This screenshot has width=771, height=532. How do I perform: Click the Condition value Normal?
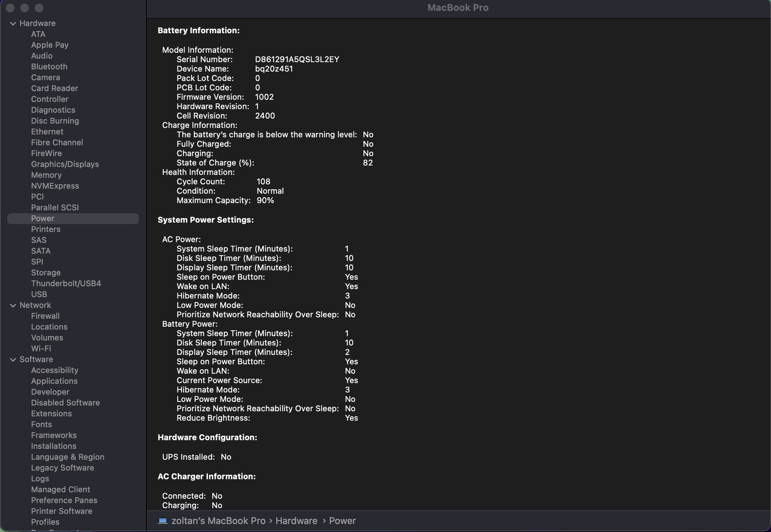tap(270, 191)
